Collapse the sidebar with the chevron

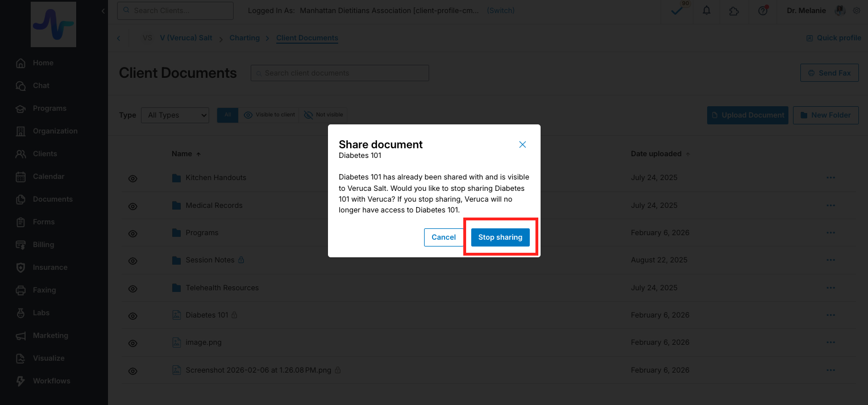click(103, 11)
